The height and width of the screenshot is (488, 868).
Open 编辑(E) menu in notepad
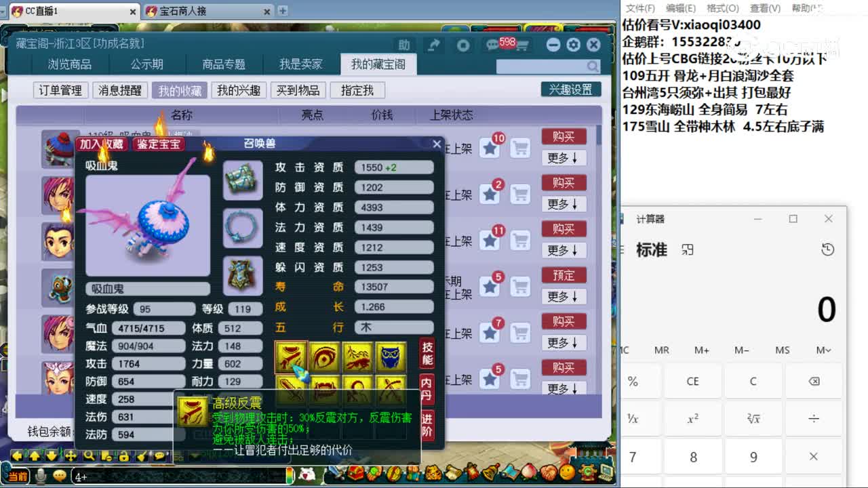[680, 8]
